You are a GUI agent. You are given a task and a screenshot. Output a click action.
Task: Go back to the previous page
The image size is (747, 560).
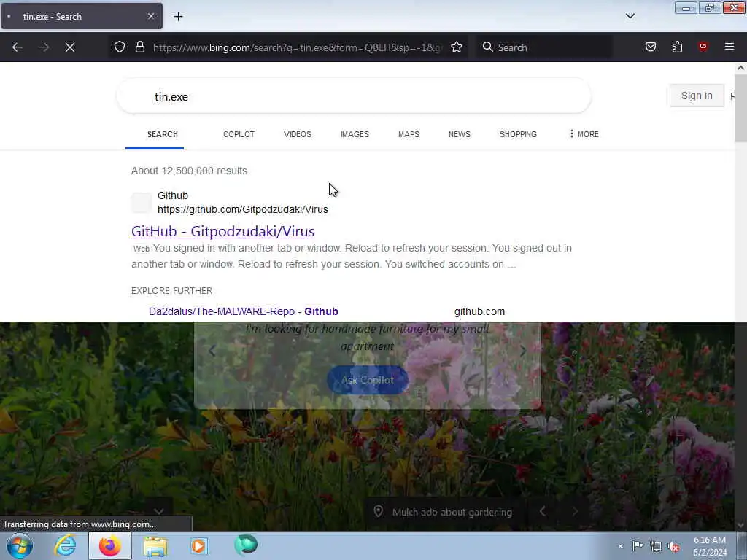click(x=18, y=47)
